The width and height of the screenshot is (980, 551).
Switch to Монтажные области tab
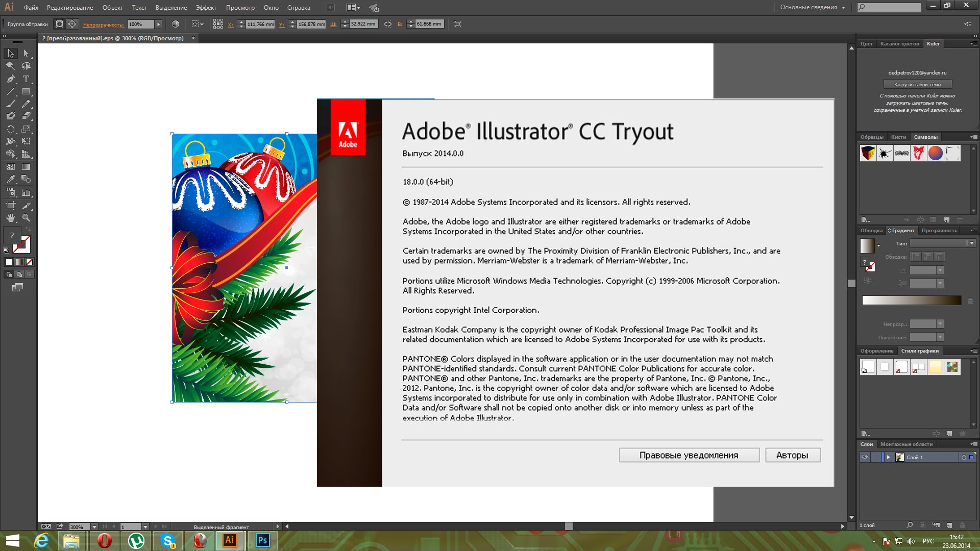click(906, 444)
